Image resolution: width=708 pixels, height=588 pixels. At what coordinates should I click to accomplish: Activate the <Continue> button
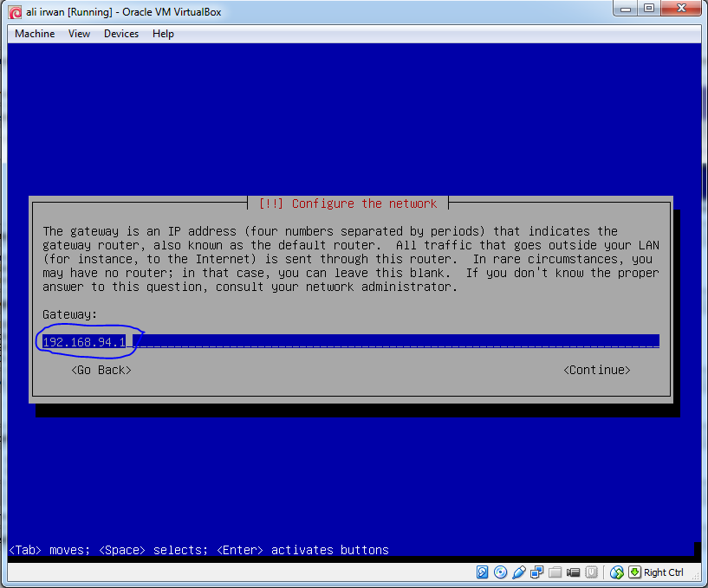coord(596,370)
